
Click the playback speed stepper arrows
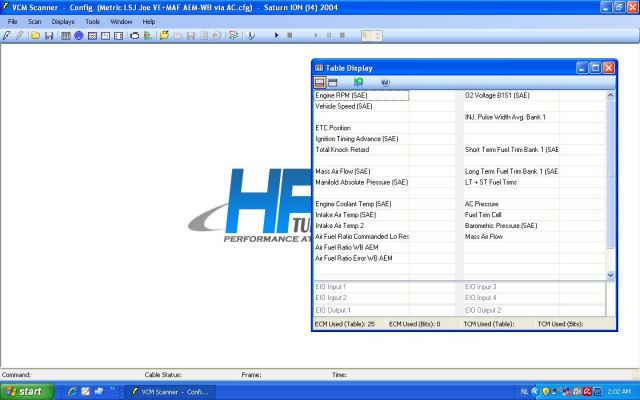pos(378,36)
